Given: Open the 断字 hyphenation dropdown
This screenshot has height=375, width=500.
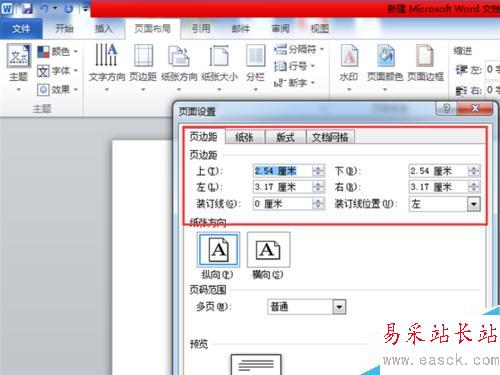Looking at the screenshot, I should (295, 83).
